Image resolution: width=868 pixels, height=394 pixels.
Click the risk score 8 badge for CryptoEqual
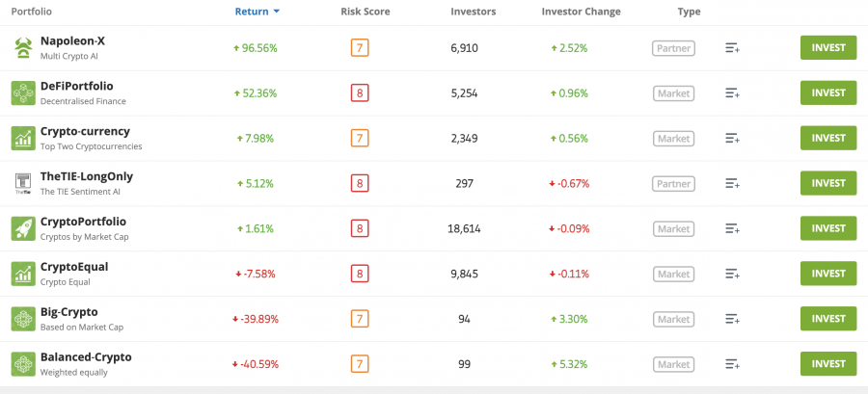pyautogui.click(x=360, y=275)
